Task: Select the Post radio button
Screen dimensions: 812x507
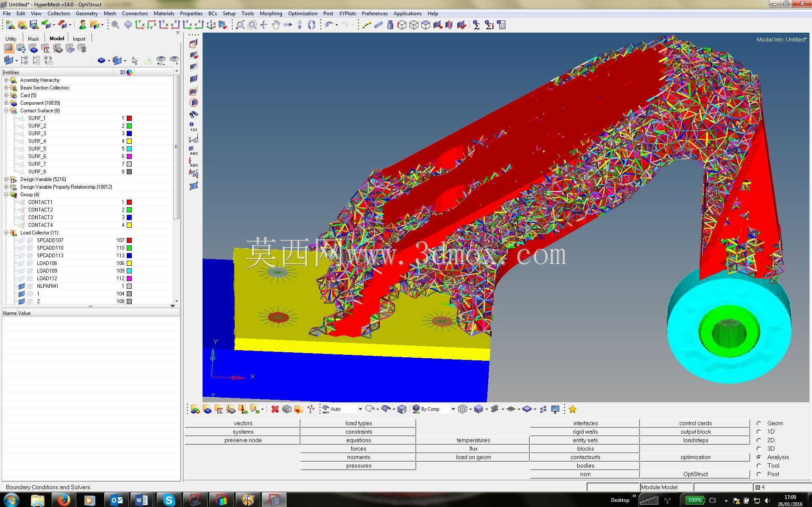Action: tap(759, 474)
